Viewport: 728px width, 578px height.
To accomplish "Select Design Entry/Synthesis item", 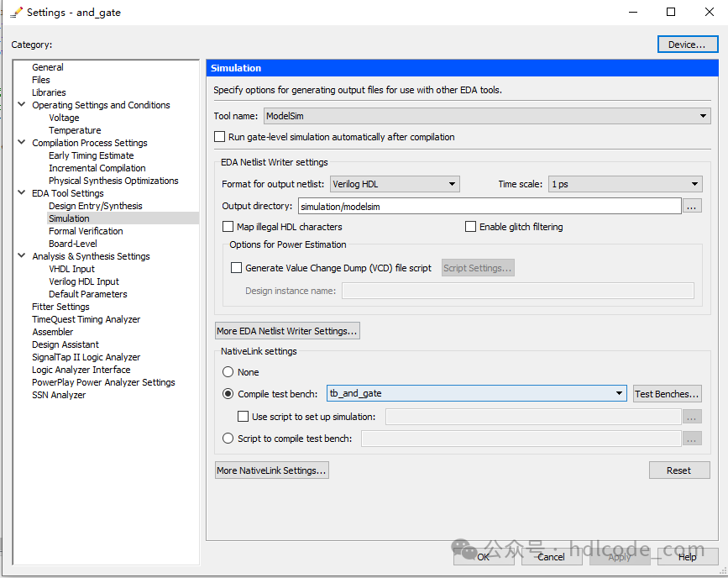I will 96,206.
